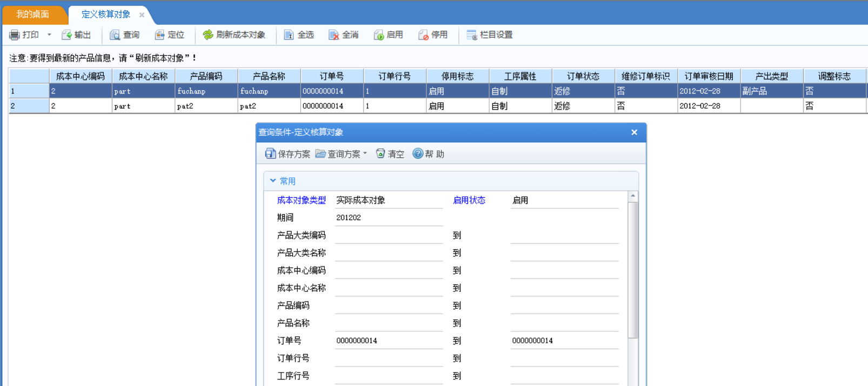This screenshot has height=386, width=868.
Task: Click the 成本对象类型 field label link
Action: point(301,201)
